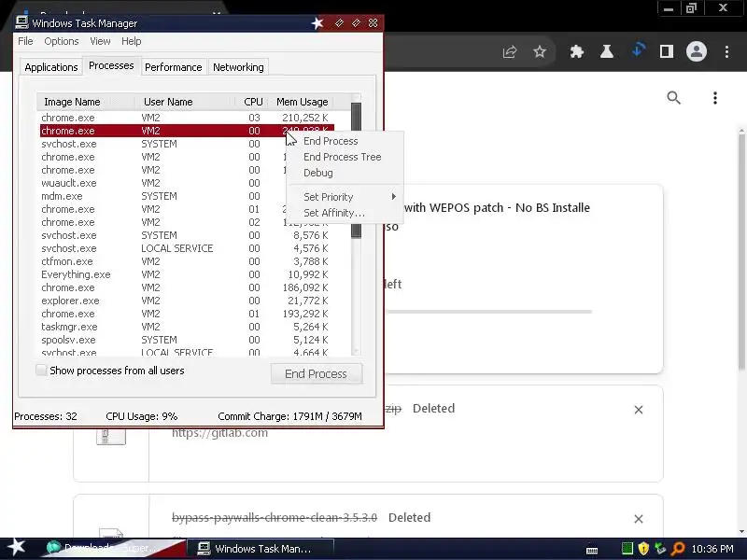This screenshot has height=560, width=747.
Task: Open the View menu in Task Manager
Action: tap(100, 41)
